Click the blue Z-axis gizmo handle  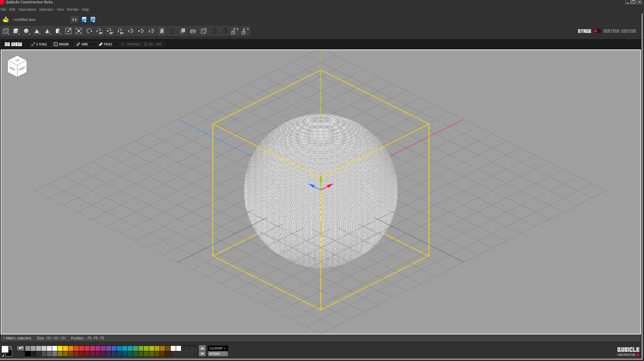tap(312, 186)
